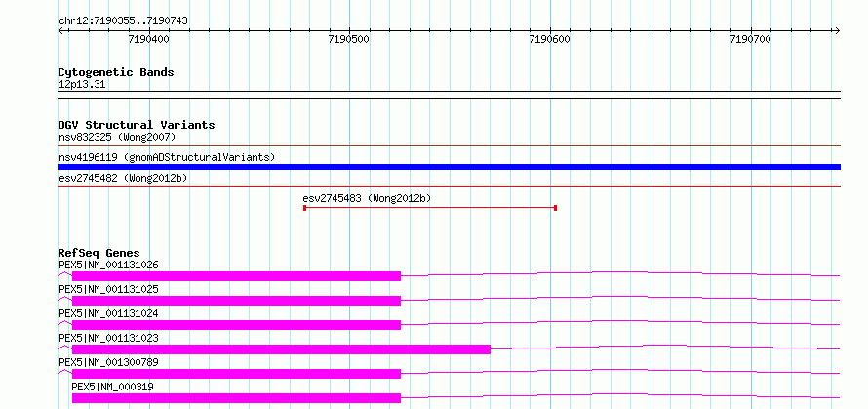The height and width of the screenshot is (409, 868).
Task: Open nsv4196119 (gnomADStructuralVariants) variant label
Action: point(167,157)
